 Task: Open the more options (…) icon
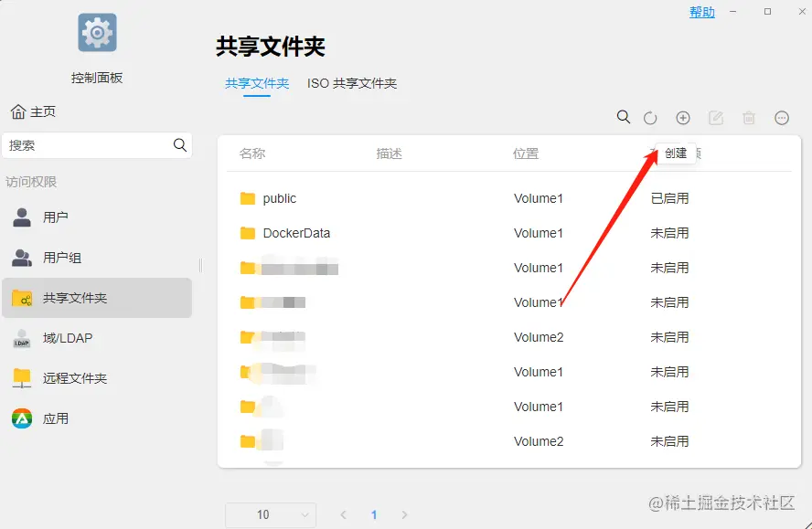[782, 118]
